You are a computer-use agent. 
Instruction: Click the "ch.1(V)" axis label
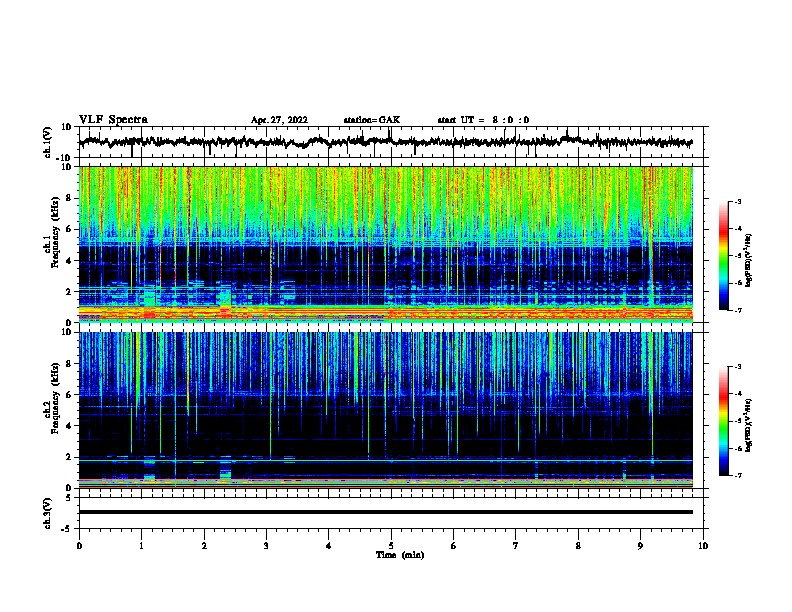[x=48, y=142]
